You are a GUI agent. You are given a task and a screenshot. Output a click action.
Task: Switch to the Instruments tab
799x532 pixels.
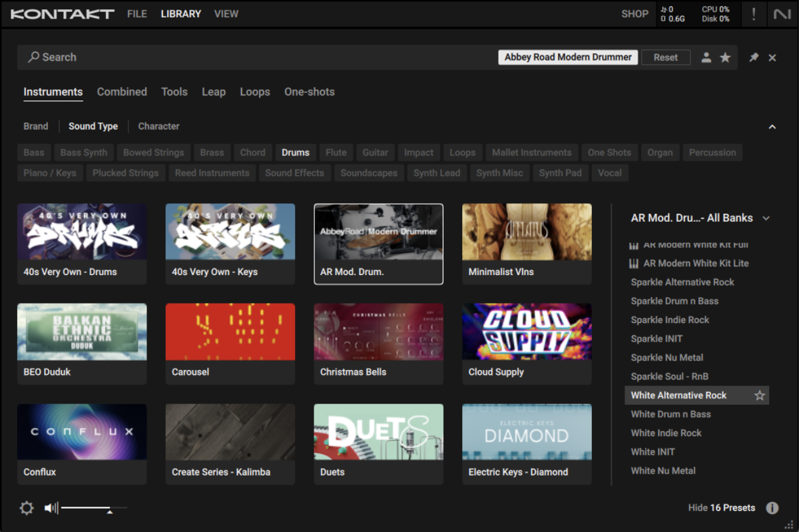[x=53, y=92]
